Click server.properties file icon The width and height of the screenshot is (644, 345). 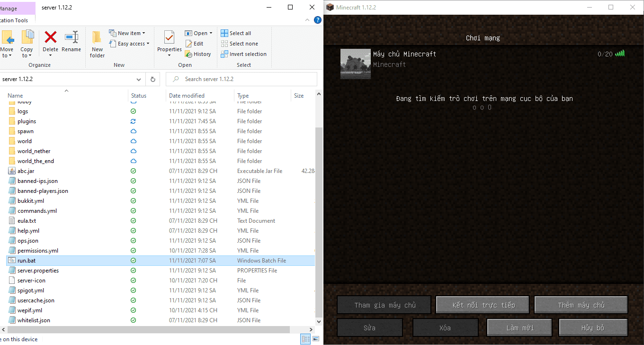point(12,271)
